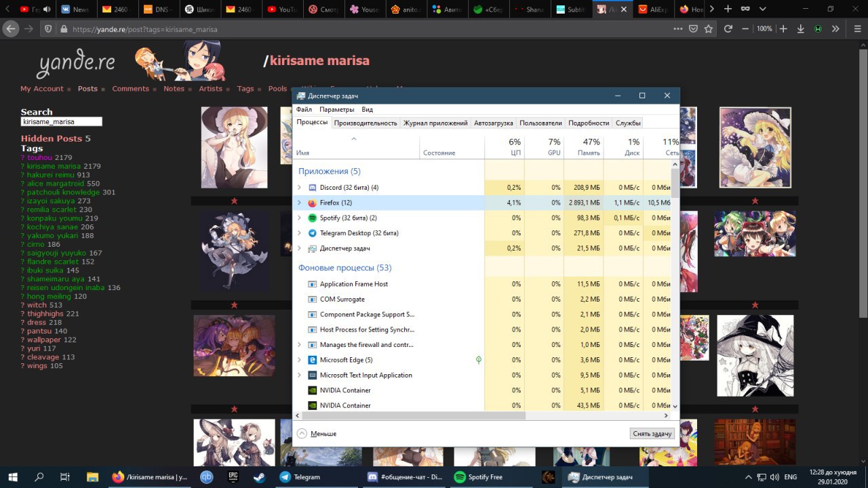Expand the Firefox (12) process group
Viewport: 868px width, 488px height.
click(x=299, y=203)
